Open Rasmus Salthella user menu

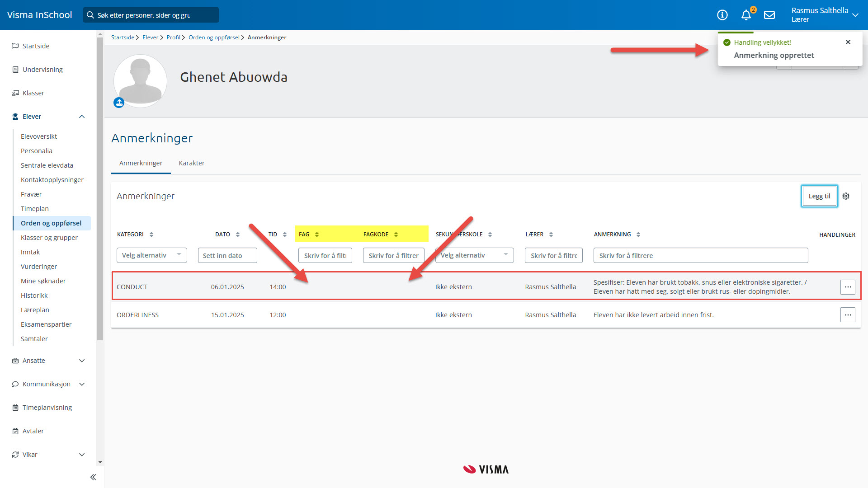[x=824, y=15]
